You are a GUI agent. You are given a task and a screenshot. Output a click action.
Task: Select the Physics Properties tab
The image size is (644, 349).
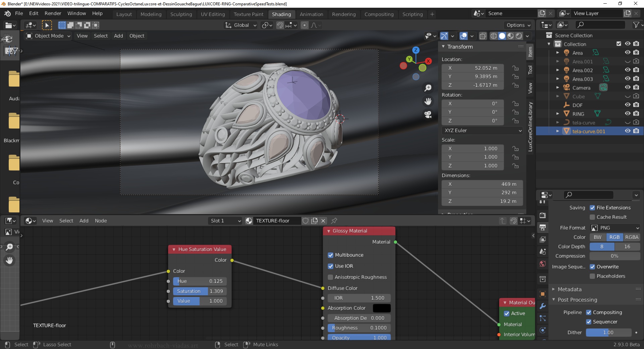pos(542,330)
